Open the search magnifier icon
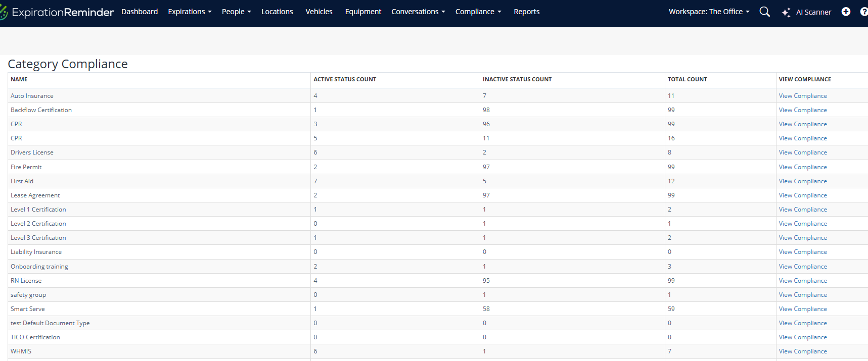This screenshot has height=361, width=868. (x=764, y=12)
